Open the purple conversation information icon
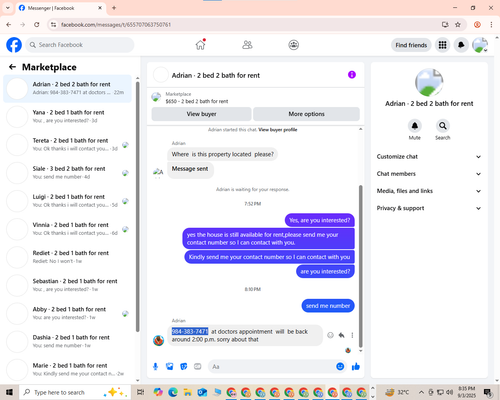500x400 pixels. [x=352, y=75]
